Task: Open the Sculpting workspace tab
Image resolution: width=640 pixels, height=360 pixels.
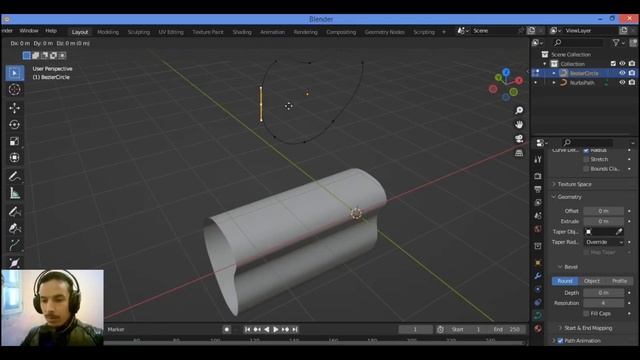Action: click(x=139, y=32)
